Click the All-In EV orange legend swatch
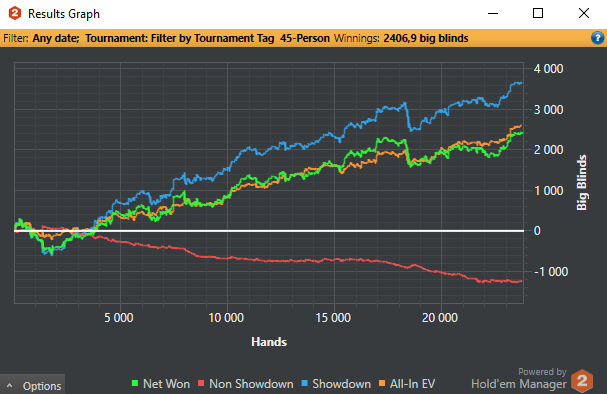The image size is (607, 394). pyautogui.click(x=382, y=383)
